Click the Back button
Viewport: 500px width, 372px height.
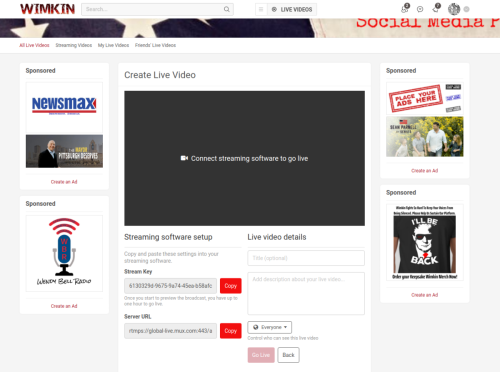tap(288, 355)
